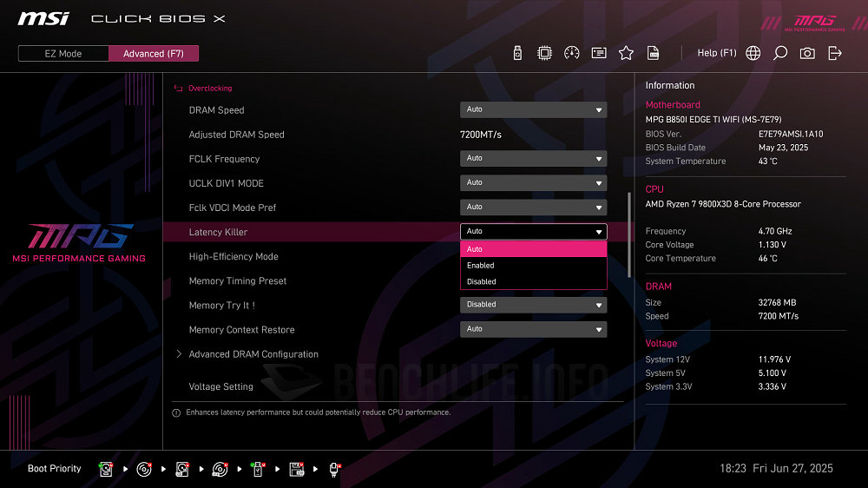
Task: Select the USB key boot device icon
Action: tap(258, 469)
